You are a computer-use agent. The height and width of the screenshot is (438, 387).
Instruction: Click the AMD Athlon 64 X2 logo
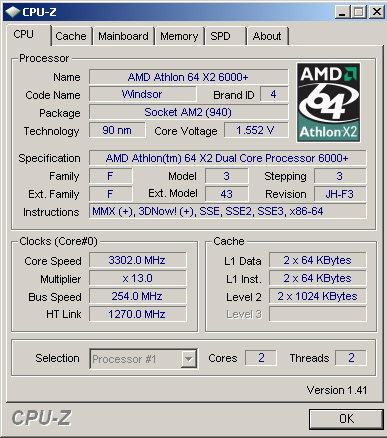pos(328,102)
